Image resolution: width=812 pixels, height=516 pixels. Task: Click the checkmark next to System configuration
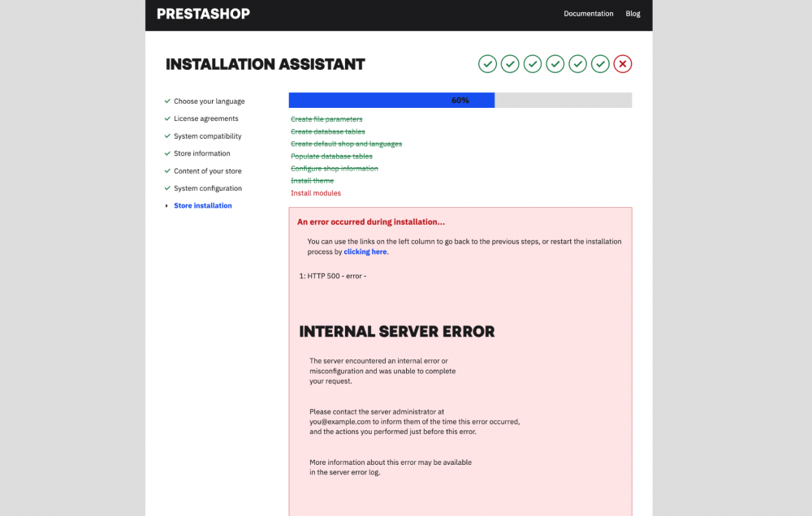coord(166,188)
